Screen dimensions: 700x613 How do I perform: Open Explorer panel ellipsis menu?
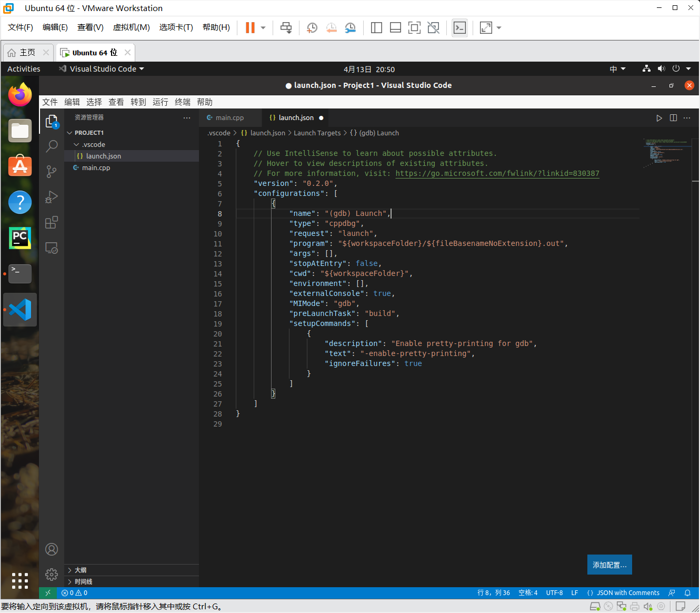187,118
